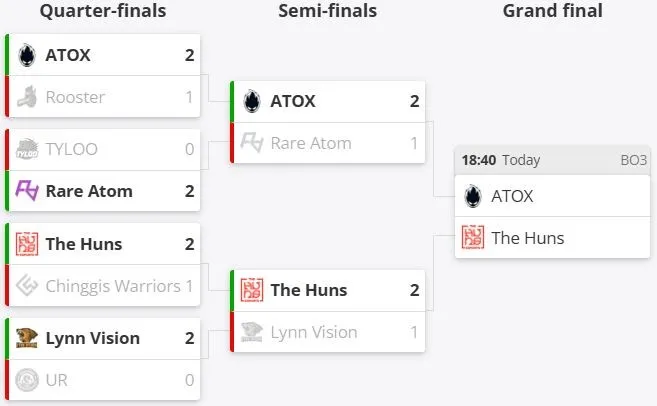
Task: Click The Huns red logo in quarter-finals
Action: tap(27, 244)
